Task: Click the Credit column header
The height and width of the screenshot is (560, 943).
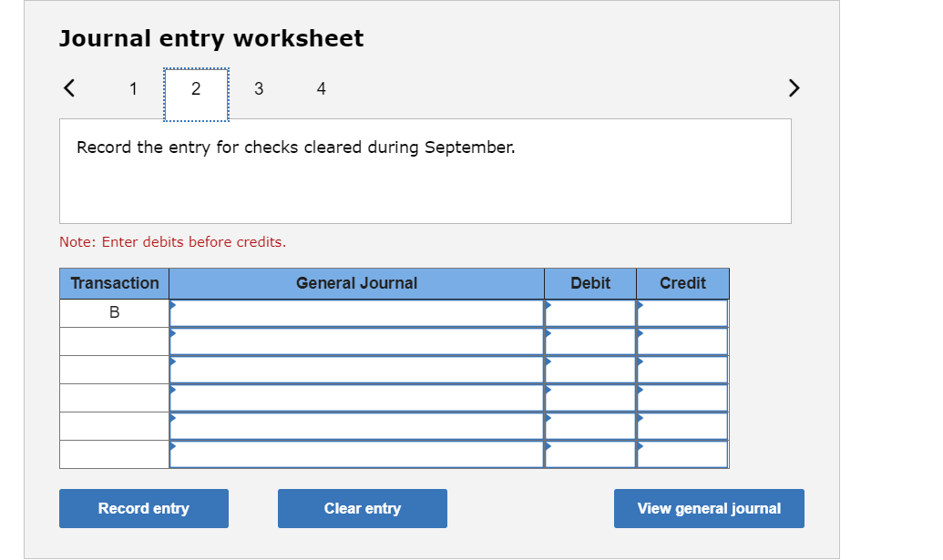Action: [682, 283]
